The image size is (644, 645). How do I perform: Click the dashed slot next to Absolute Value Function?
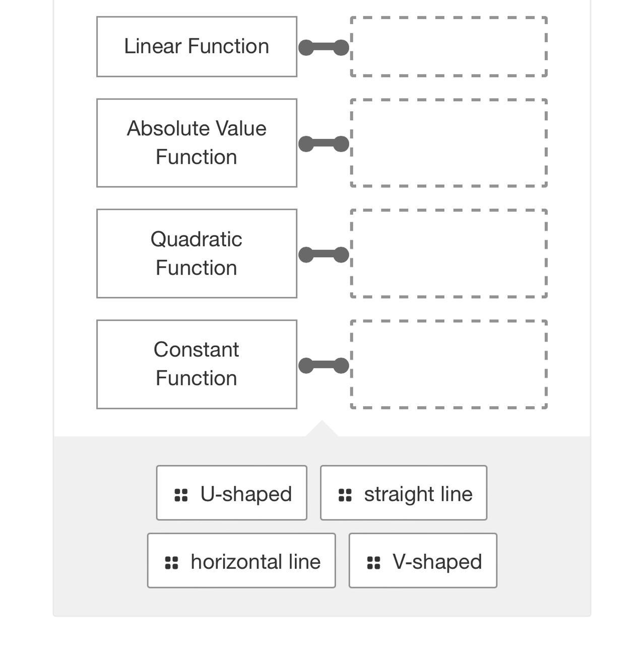[447, 143]
